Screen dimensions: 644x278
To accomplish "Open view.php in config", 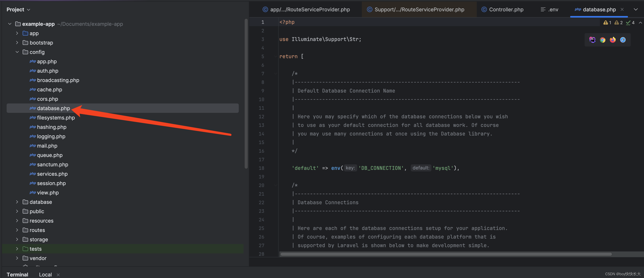I will click(x=48, y=192).
